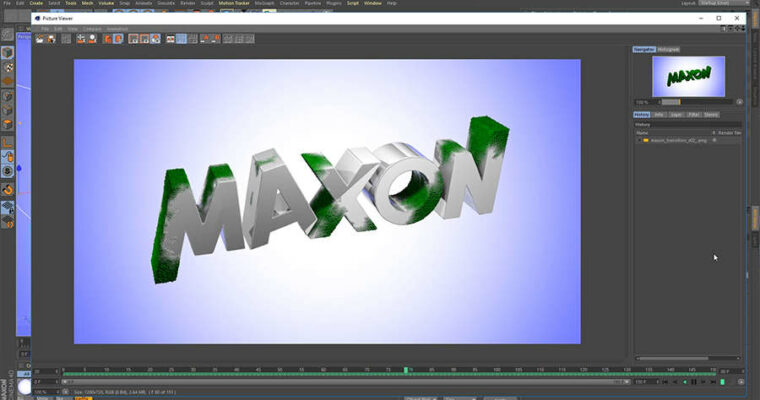
Task: Click the pause button in playback controls
Action: pyautogui.click(x=694, y=382)
